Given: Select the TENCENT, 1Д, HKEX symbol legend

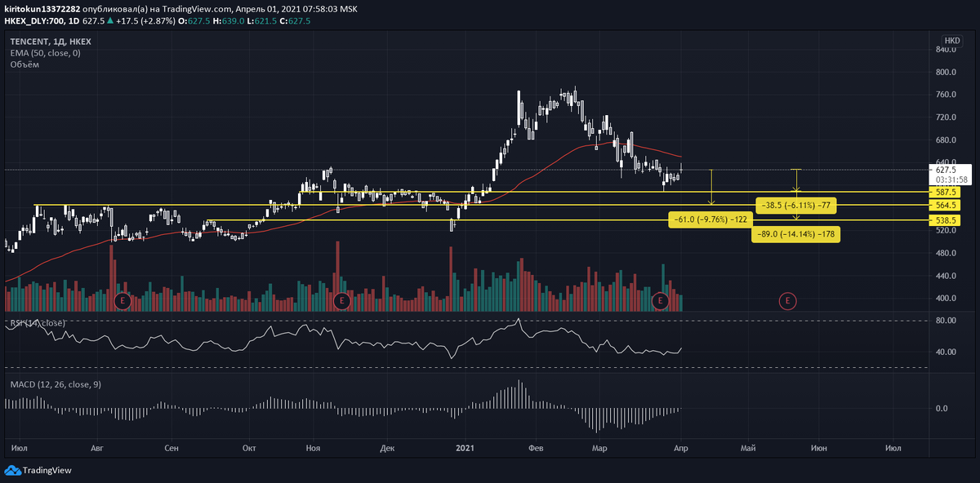Looking at the screenshot, I should [51, 41].
